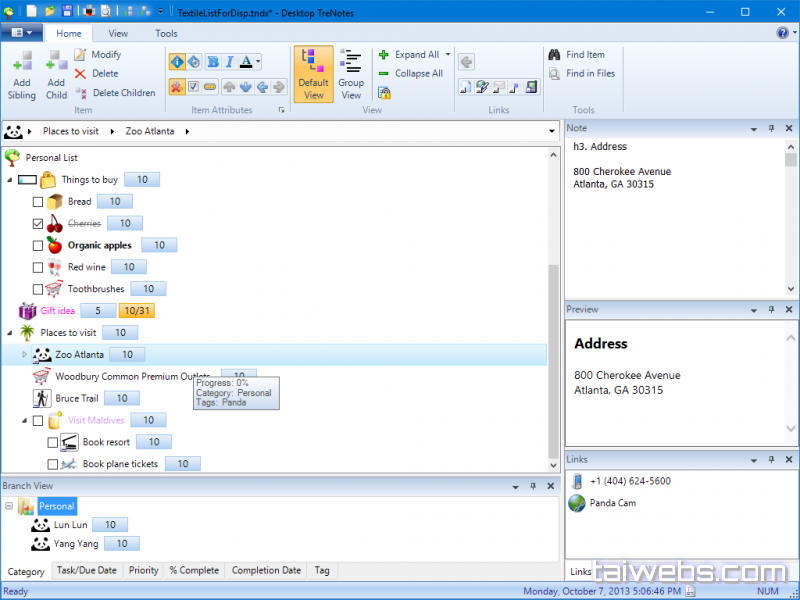This screenshot has height=600, width=800.
Task: Uncheck the Cherries checkbox
Action: coord(38,224)
